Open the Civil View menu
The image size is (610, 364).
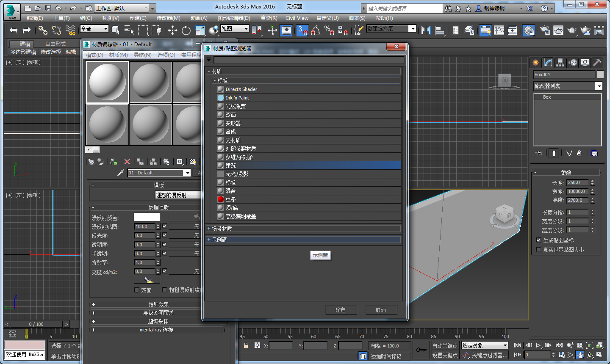(x=297, y=18)
